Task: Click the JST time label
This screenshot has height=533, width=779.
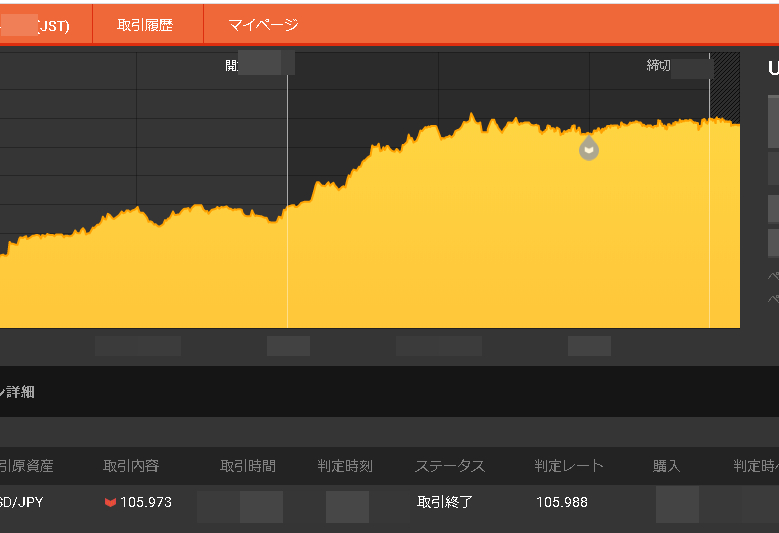Action: coord(54,25)
